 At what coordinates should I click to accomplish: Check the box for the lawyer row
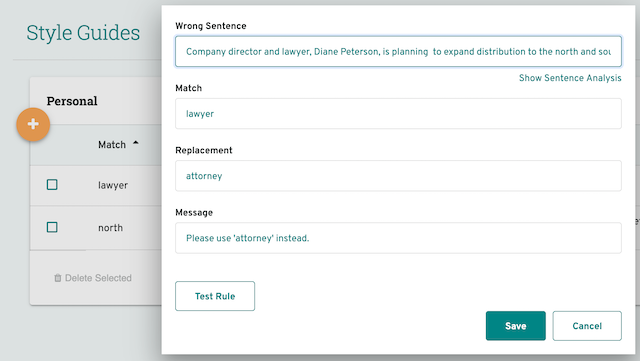pyautogui.click(x=52, y=185)
